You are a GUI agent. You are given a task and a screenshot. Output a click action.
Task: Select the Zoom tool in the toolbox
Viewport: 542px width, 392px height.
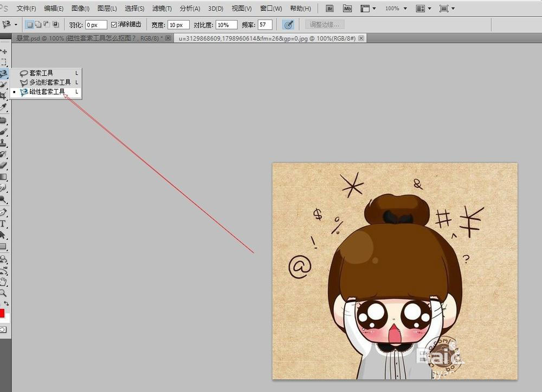point(3,292)
